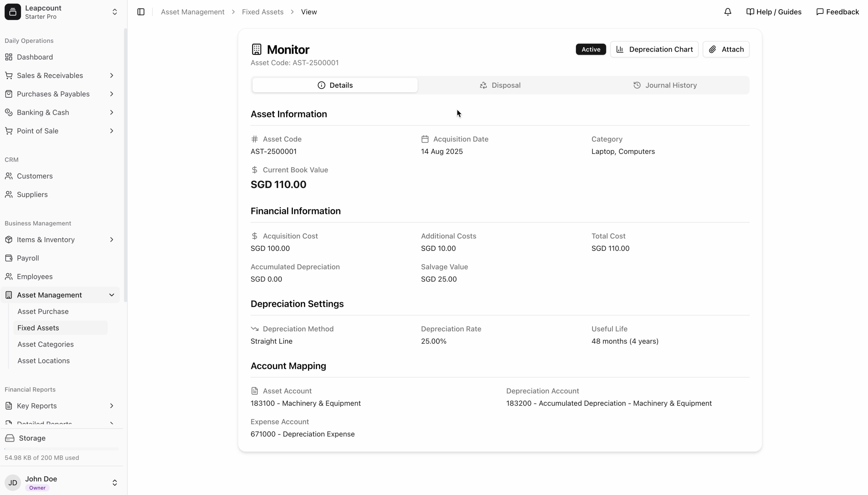Click the Laptop, Computers category value

[623, 152]
